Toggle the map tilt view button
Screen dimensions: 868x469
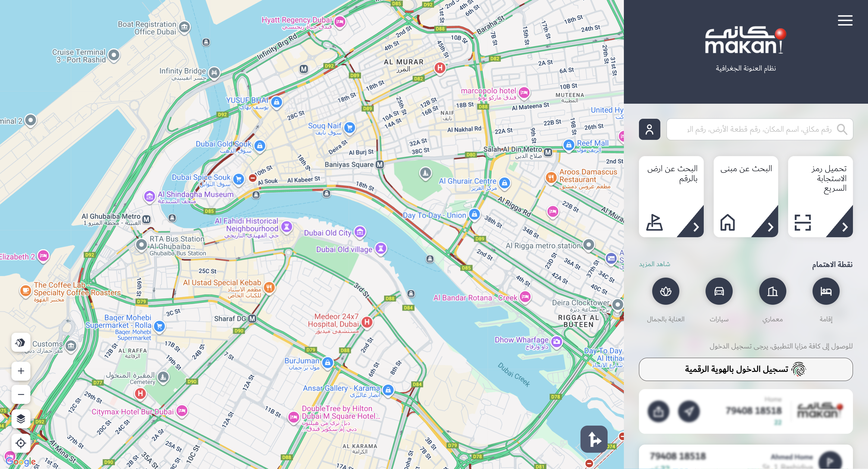pos(21,343)
